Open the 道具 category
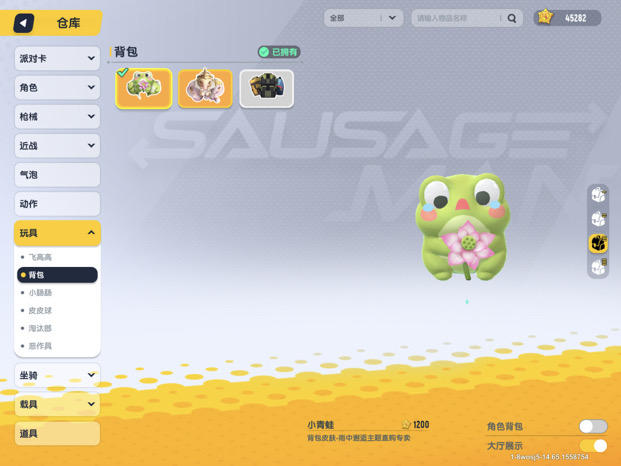Image resolution: width=621 pixels, height=466 pixels. click(57, 434)
